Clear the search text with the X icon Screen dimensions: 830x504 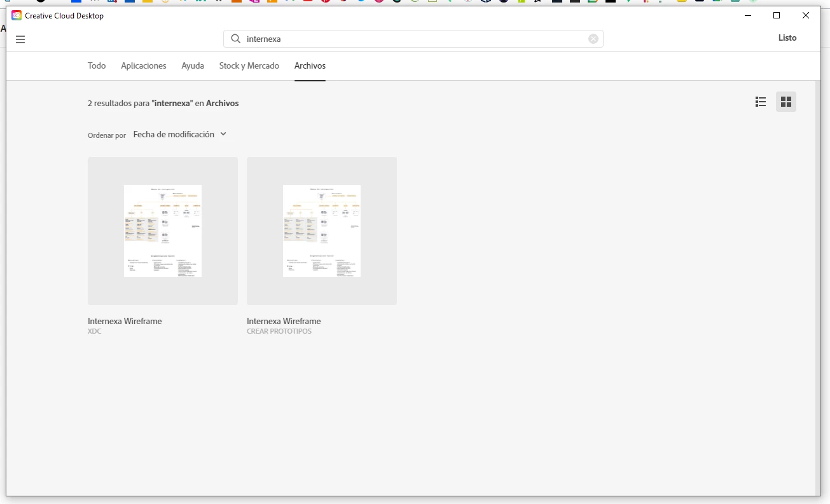(x=593, y=39)
